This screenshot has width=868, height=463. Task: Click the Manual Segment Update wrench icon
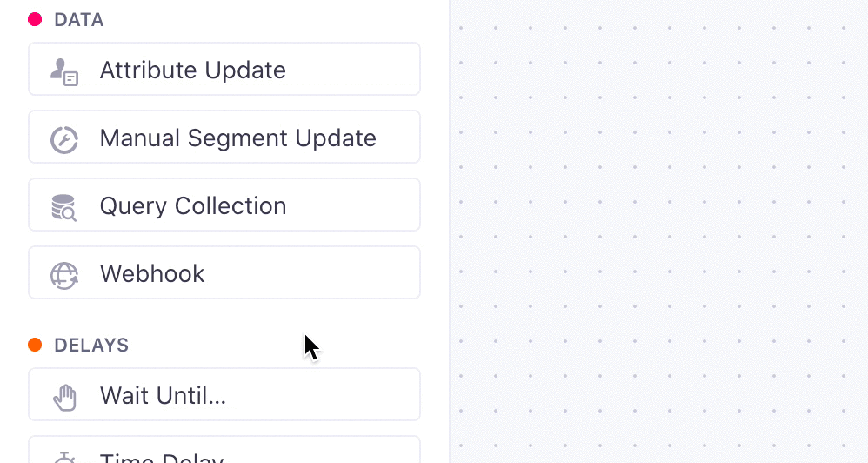point(64,138)
